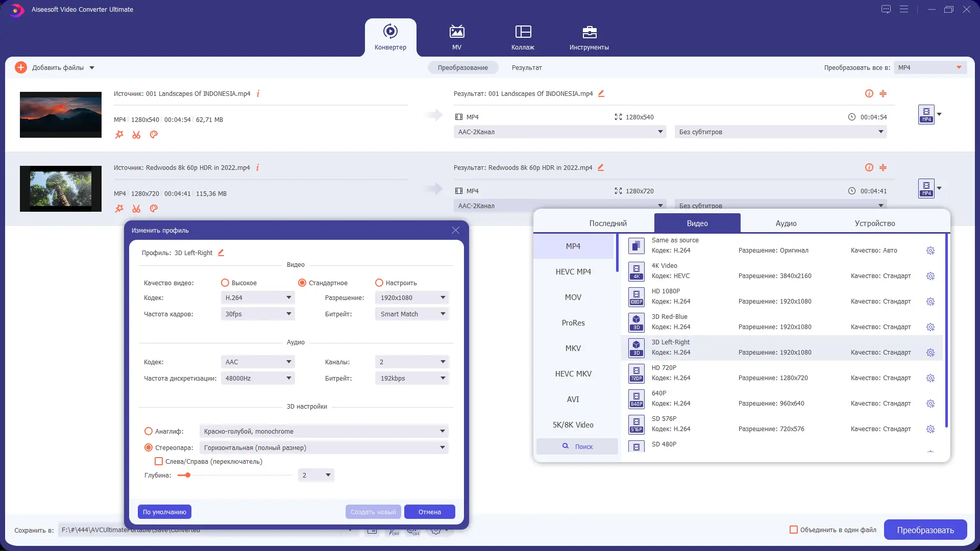
Task: Expand the audio bitrate 192kbps dropdown
Action: click(412, 378)
